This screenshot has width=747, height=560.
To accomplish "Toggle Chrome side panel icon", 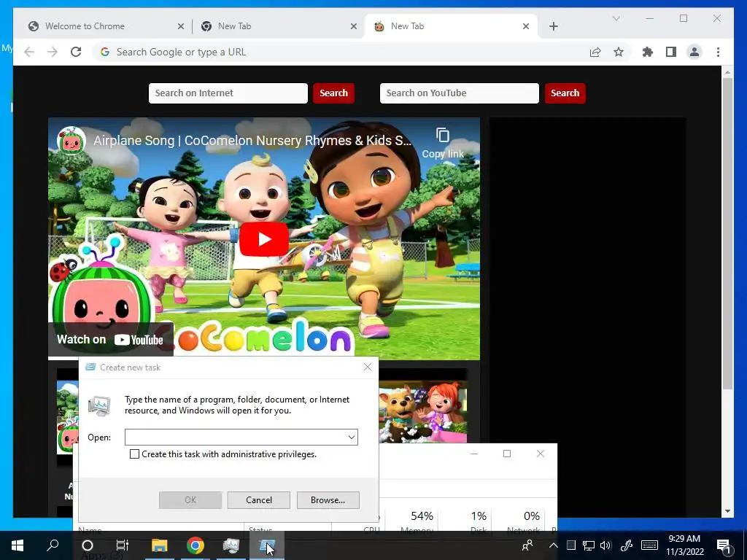I will tap(671, 52).
